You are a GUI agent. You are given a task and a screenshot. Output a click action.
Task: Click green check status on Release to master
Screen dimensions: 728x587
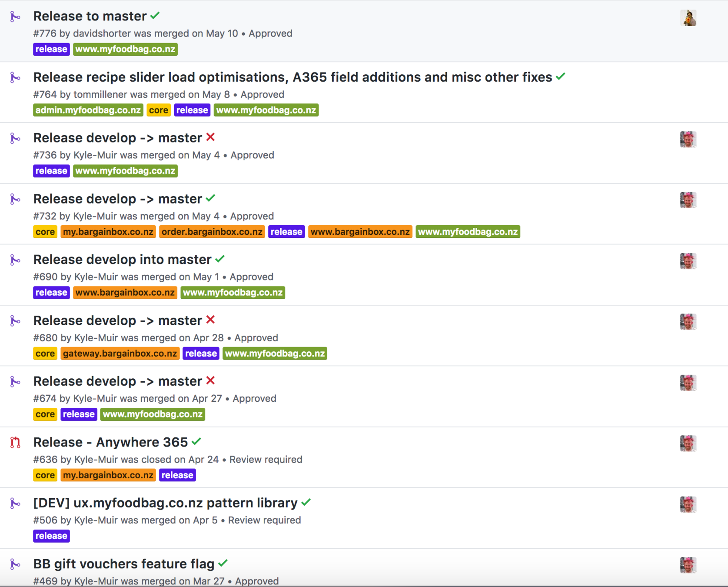point(155,16)
